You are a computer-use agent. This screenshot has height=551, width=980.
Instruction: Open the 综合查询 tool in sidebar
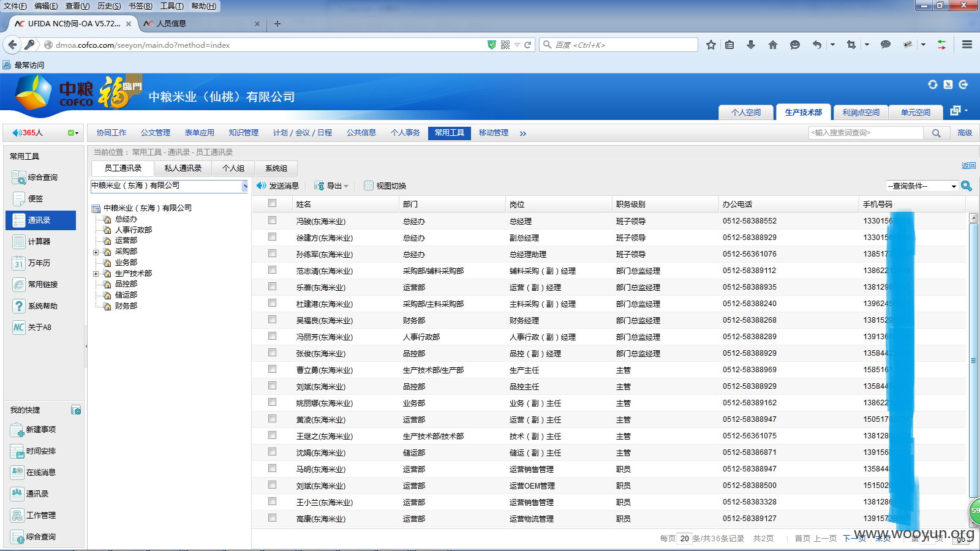point(35,178)
